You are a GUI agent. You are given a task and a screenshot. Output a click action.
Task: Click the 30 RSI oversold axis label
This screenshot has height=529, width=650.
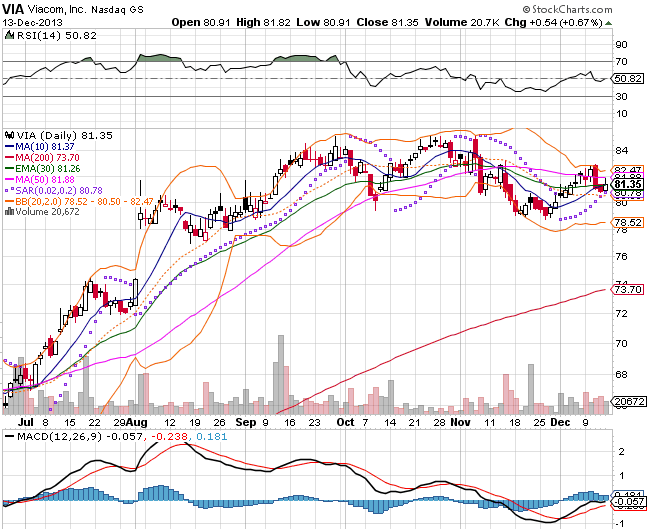click(x=621, y=96)
